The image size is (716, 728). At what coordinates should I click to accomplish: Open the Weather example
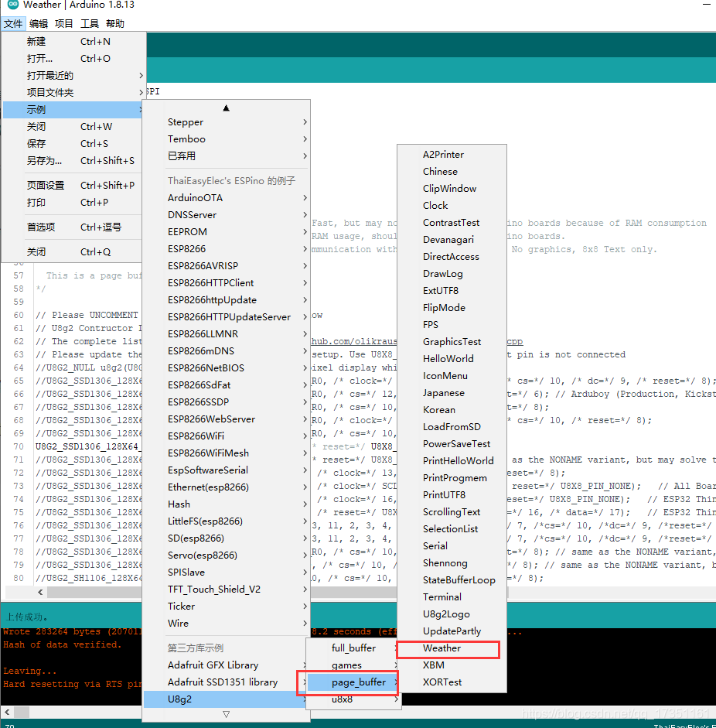point(452,648)
